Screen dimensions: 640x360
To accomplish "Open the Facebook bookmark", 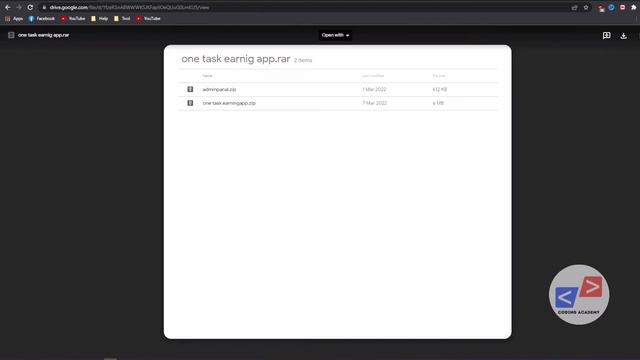I will [42, 18].
